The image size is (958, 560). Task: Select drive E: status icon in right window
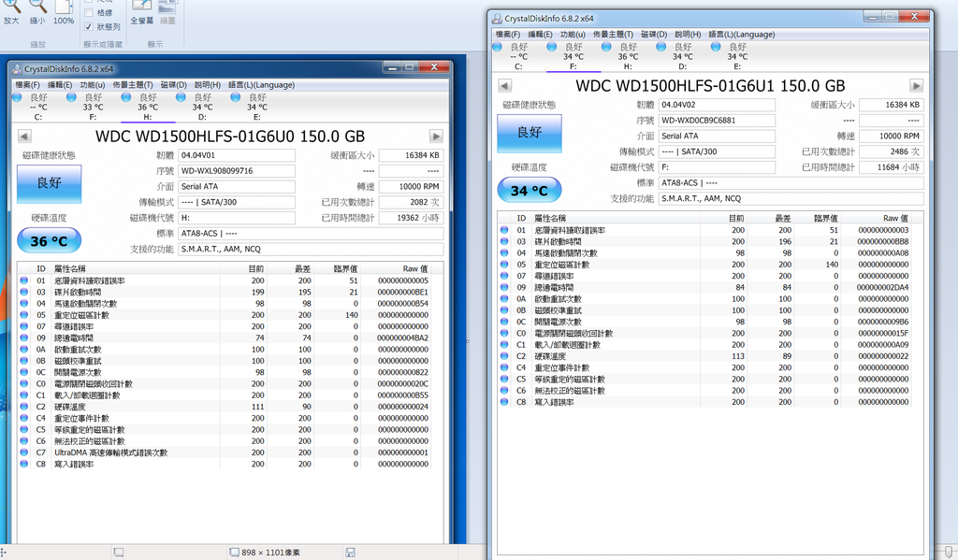point(716,46)
